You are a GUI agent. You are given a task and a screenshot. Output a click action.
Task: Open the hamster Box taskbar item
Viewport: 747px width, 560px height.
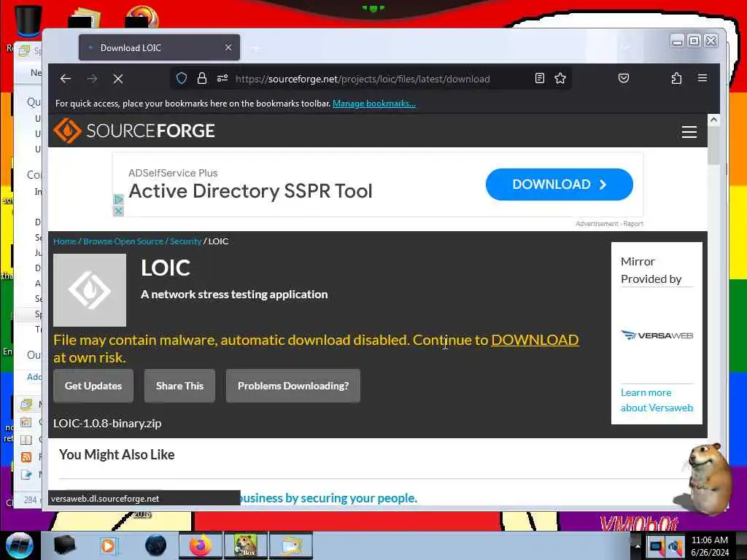click(x=246, y=545)
